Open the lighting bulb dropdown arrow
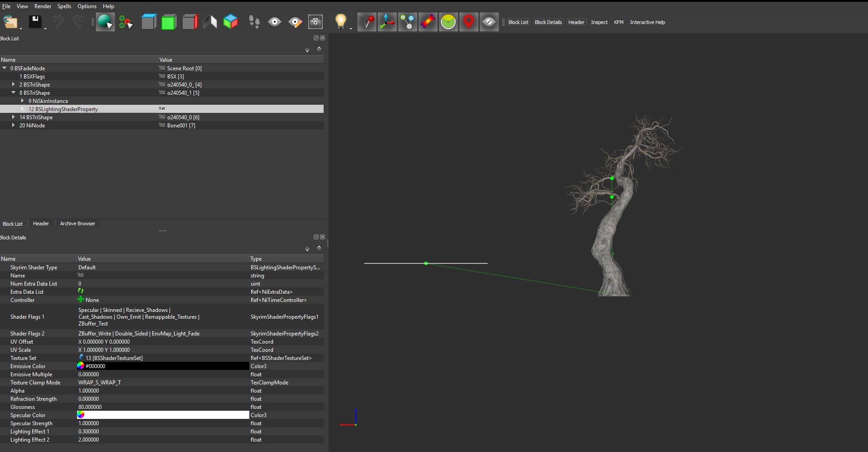Screen dimensions: 868x452 coord(351,29)
